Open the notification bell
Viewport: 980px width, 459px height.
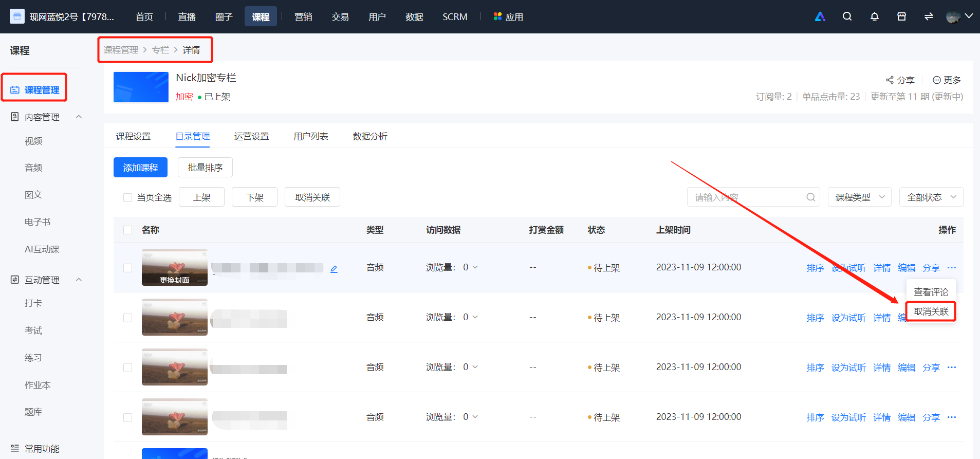coord(874,16)
